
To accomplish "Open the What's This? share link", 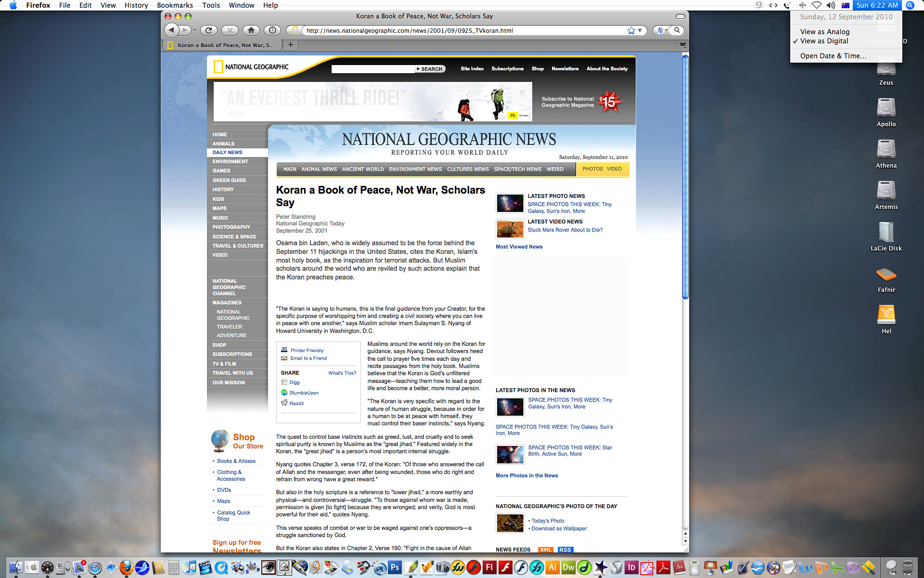I will click(x=342, y=373).
